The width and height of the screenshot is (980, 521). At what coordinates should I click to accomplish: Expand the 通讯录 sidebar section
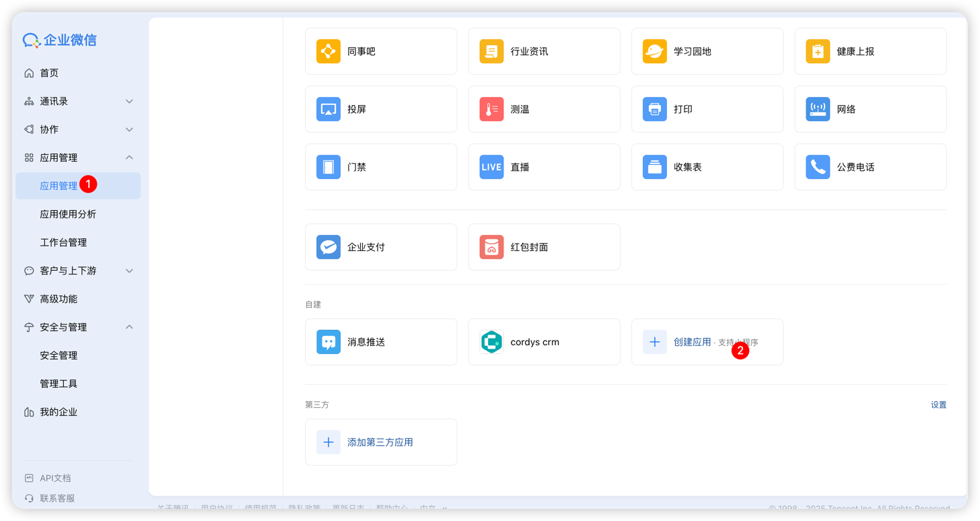pyautogui.click(x=129, y=101)
